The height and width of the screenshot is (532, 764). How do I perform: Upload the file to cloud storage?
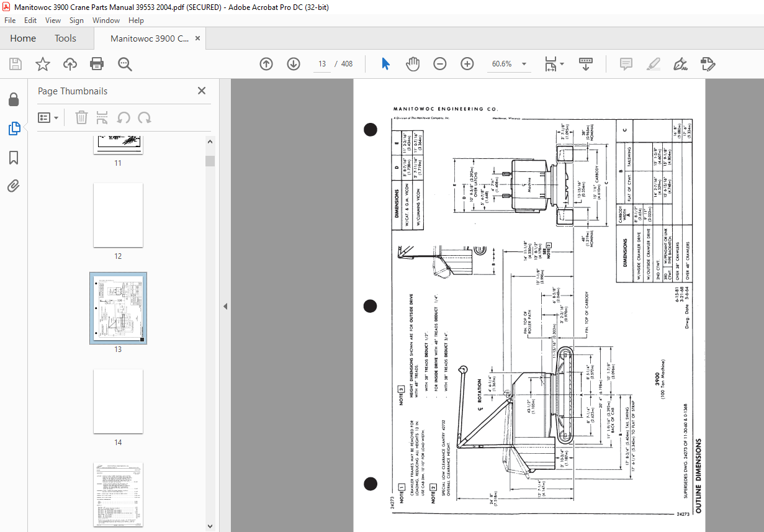tap(70, 64)
